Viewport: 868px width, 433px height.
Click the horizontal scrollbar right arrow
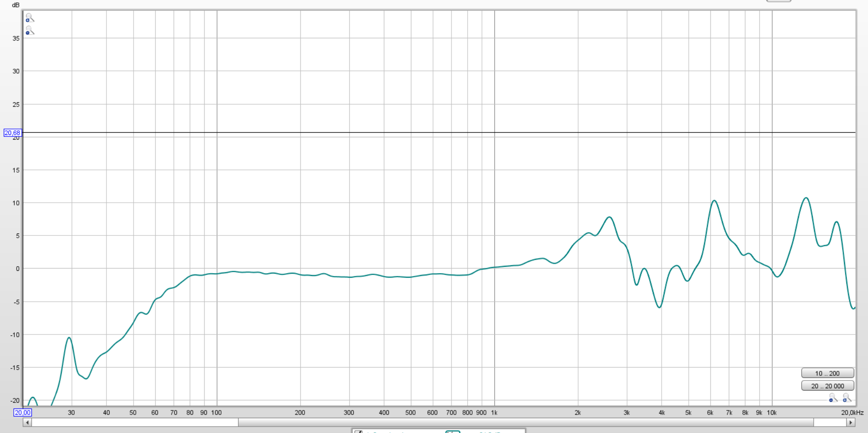pyautogui.click(x=851, y=422)
